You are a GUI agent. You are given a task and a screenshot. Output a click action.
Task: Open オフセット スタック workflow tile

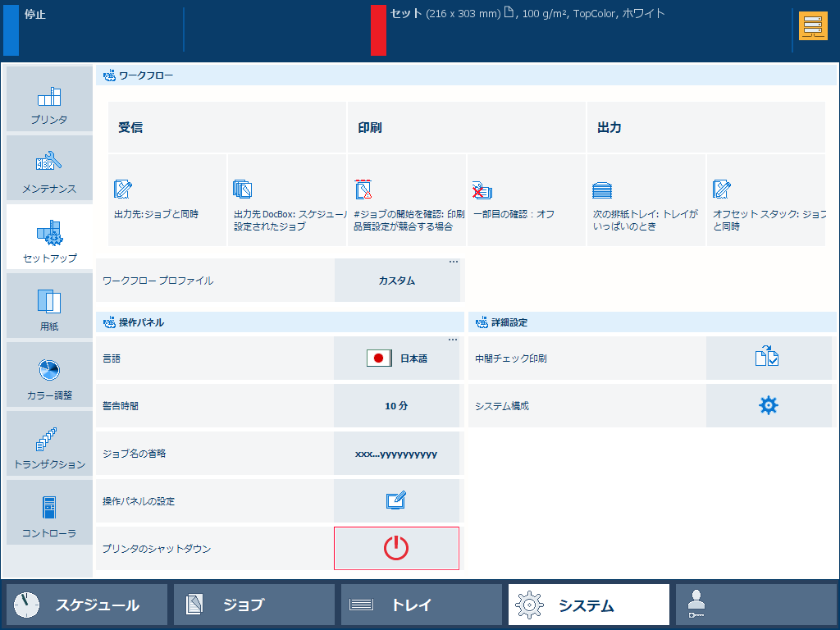tap(766, 200)
